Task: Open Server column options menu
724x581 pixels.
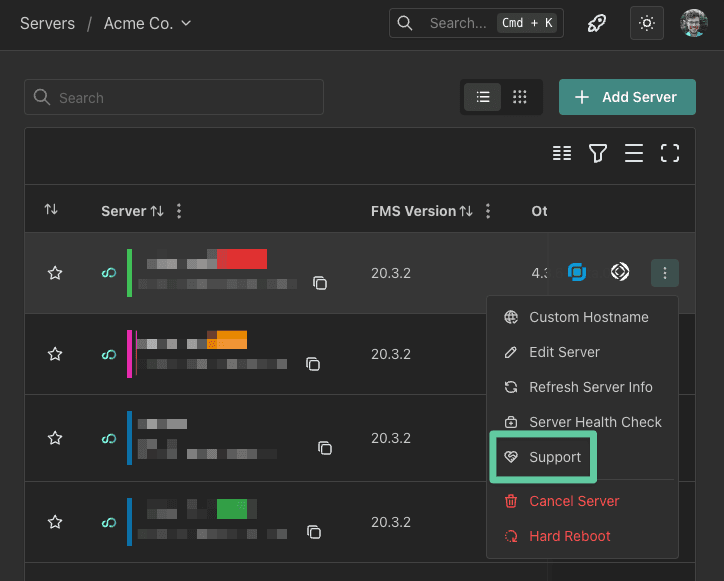Action: click(x=179, y=211)
